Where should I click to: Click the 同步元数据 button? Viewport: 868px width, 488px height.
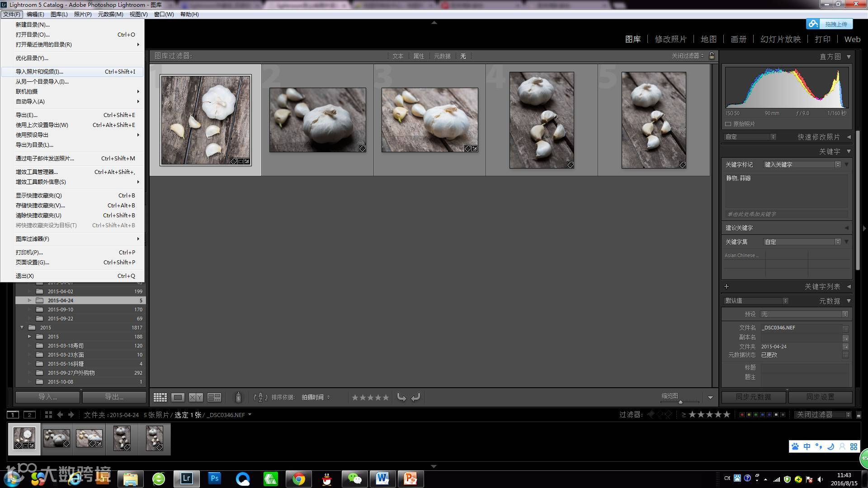pos(753,397)
